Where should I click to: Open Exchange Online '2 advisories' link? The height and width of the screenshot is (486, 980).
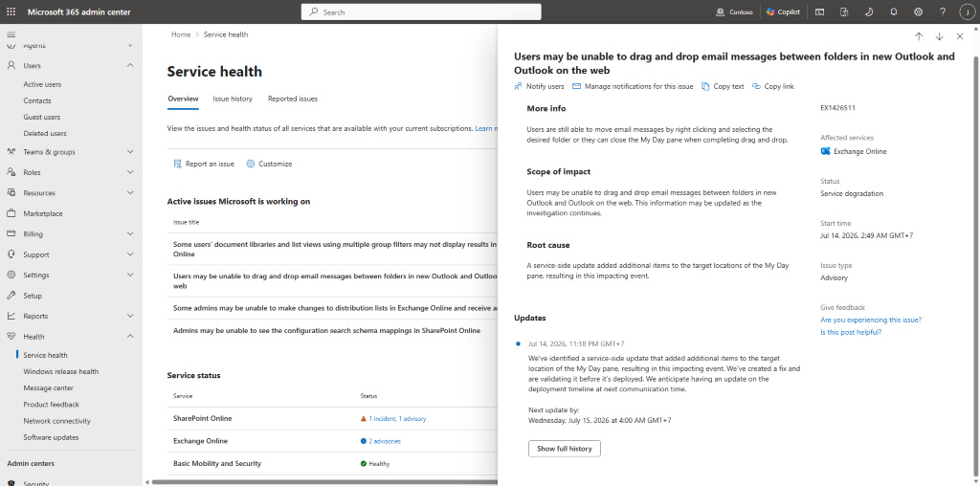click(385, 441)
